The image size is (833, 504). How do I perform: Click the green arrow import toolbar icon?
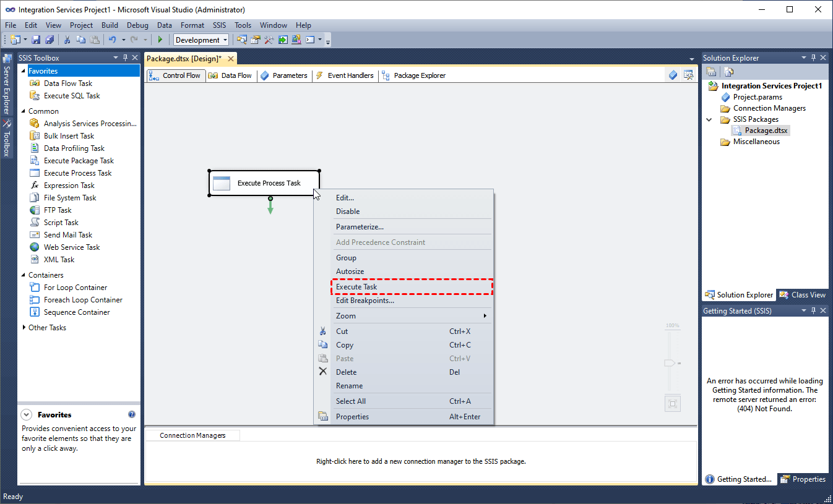click(283, 40)
